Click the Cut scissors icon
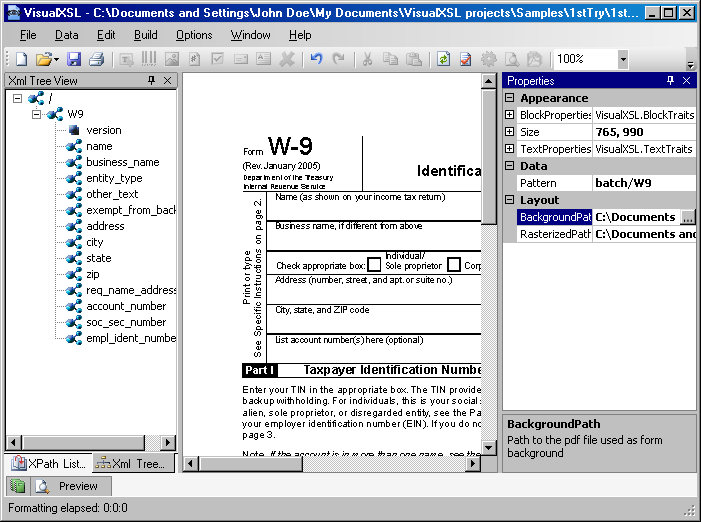Image resolution: width=701 pixels, height=522 pixels. (x=367, y=59)
